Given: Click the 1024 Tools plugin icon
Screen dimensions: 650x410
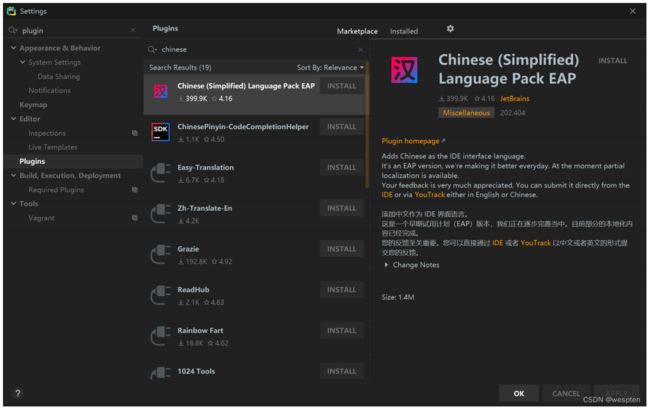Looking at the screenshot, I should pos(160,373).
